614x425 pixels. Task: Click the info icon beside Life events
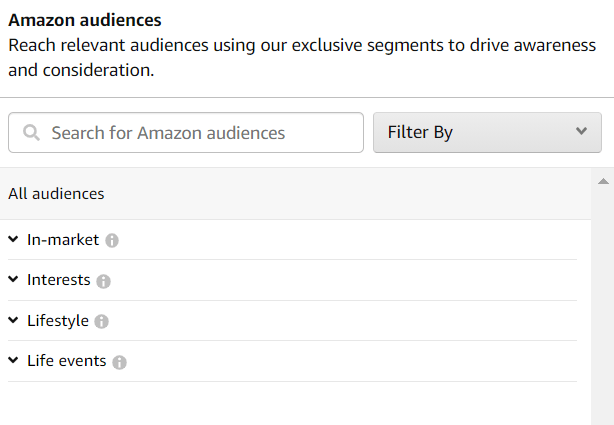(119, 362)
